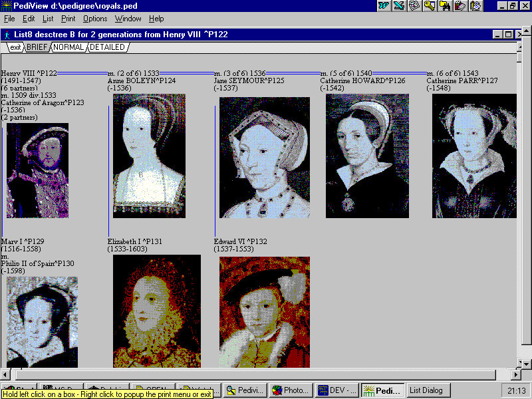
Task: Launch Word from the Office shortcut bar
Action: 384,6
